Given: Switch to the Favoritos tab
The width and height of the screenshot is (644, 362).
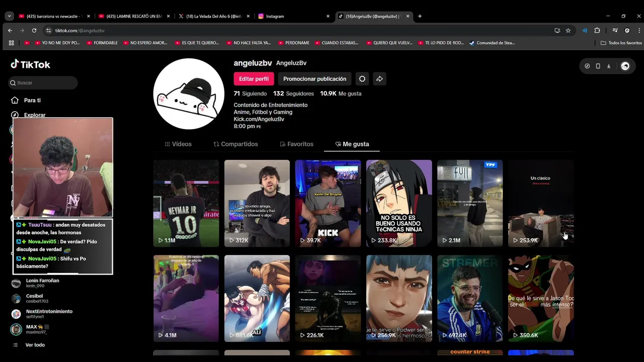Looking at the screenshot, I should click(x=296, y=144).
